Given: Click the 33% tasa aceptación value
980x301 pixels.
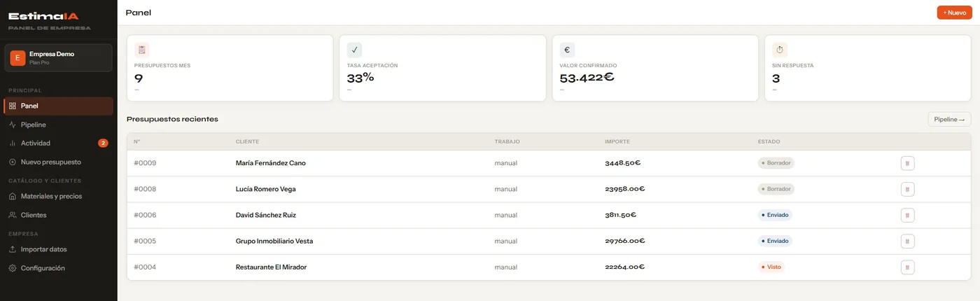Looking at the screenshot, I should [360, 78].
